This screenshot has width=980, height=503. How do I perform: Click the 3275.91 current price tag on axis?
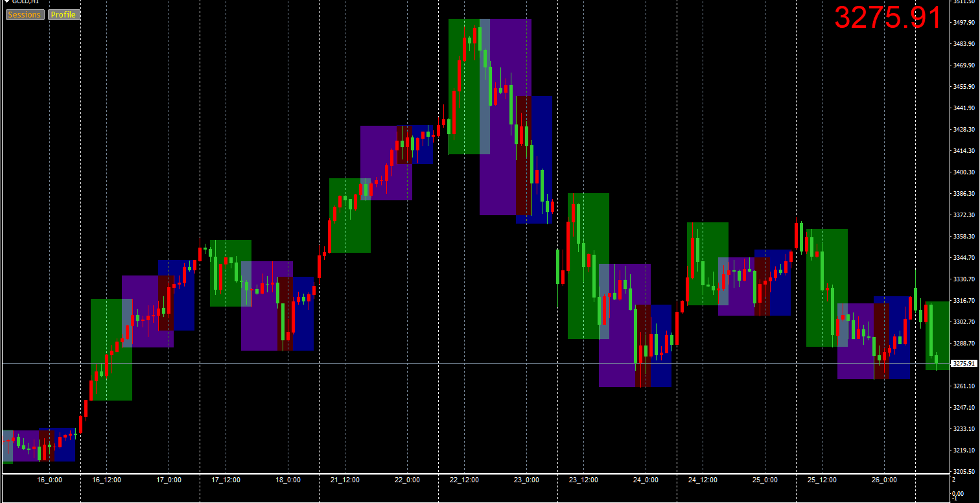coord(963,364)
